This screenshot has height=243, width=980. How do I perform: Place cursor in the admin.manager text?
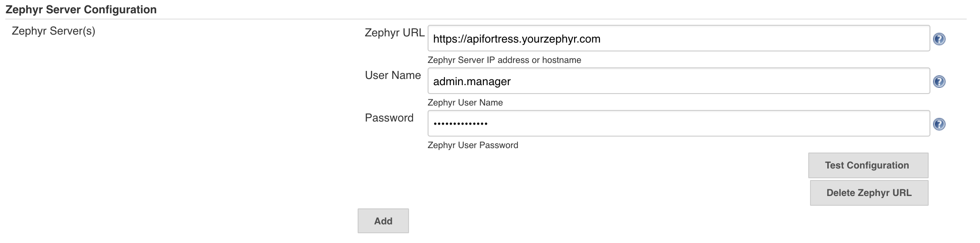[472, 82]
